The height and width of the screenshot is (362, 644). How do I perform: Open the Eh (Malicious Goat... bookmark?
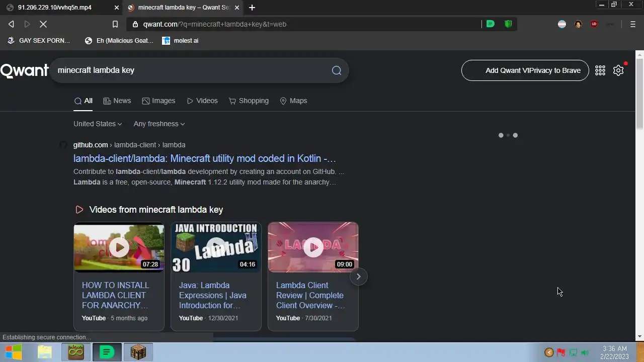click(119, 40)
